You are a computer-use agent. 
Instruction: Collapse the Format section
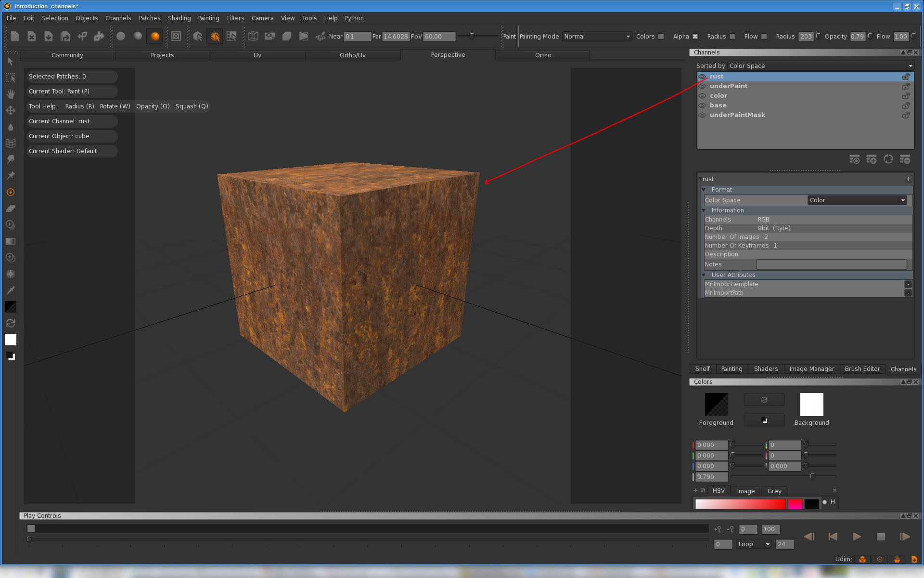(x=704, y=190)
